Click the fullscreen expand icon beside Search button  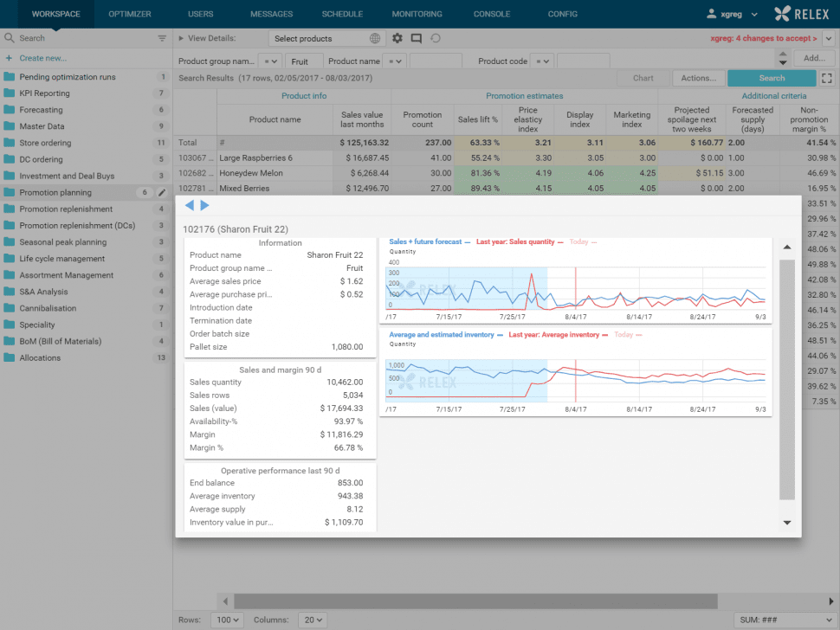point(825,78)
